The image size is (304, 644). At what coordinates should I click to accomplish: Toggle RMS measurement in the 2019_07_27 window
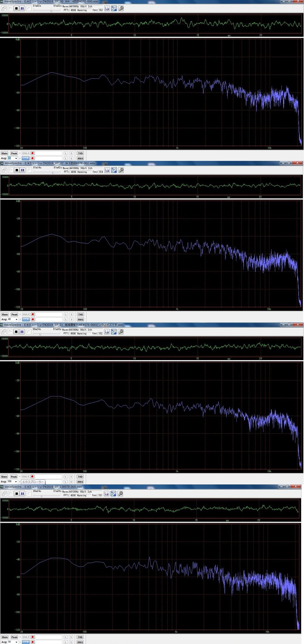(x=80, y=319)
